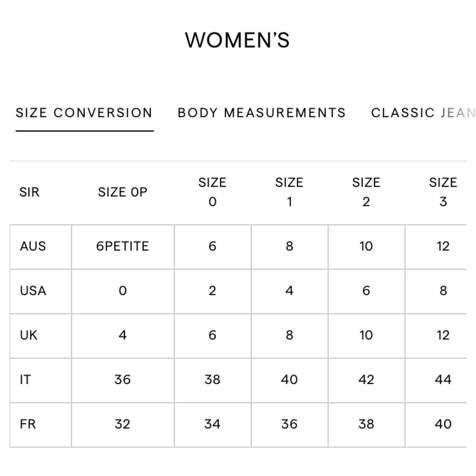Select the UK row label
476x476 pixels.
(x=29, y=336)
